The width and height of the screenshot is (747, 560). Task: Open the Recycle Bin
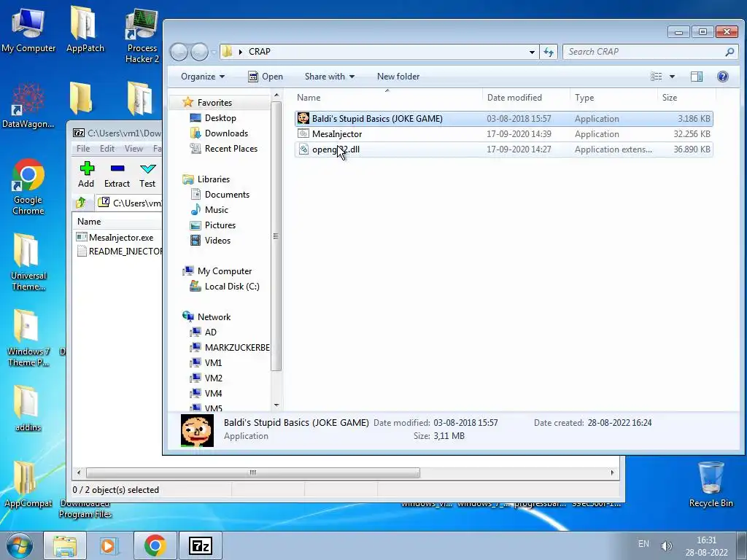711,484
